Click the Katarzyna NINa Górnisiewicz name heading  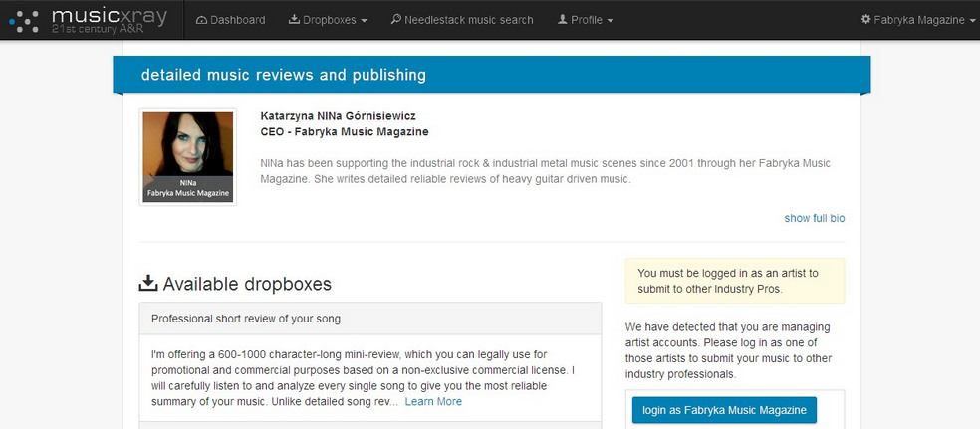pos(339,116)
